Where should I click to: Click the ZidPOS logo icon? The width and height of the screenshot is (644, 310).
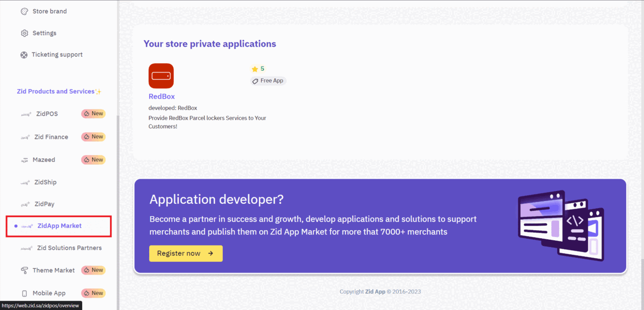(x=26, y=114)
